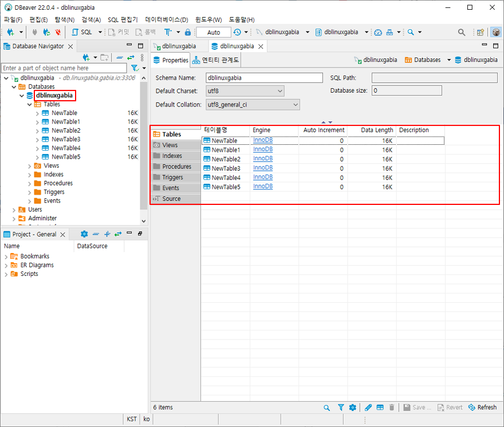
Task: Click the navigator object name filter field
Action: coord(64,68)
